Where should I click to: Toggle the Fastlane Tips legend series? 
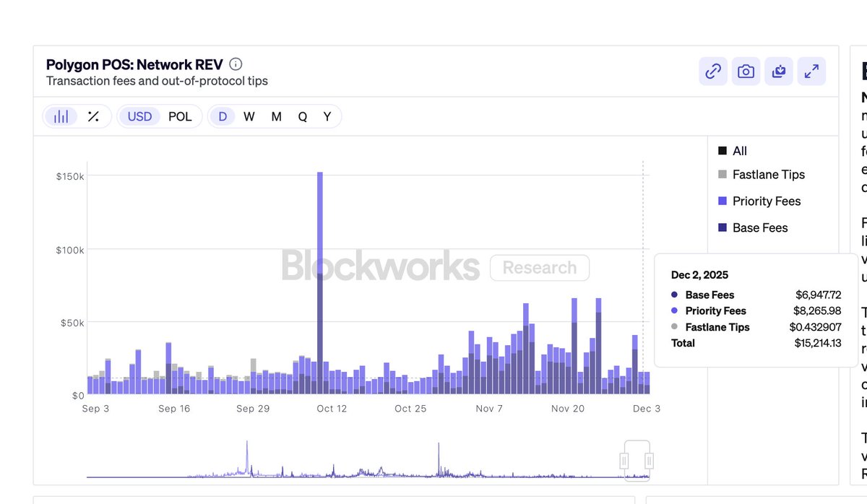click(x=761, y=175)
